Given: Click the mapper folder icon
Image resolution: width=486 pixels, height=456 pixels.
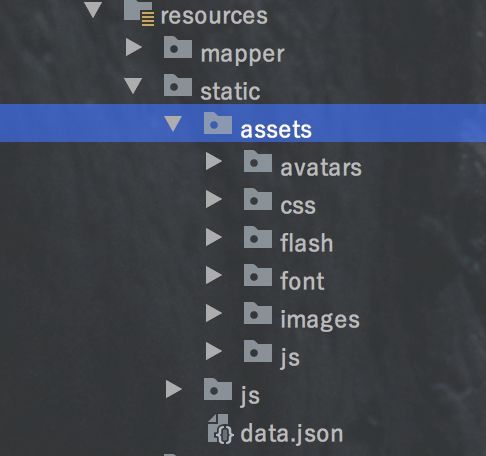Looking at the screenshot, I should click(178, 47).
